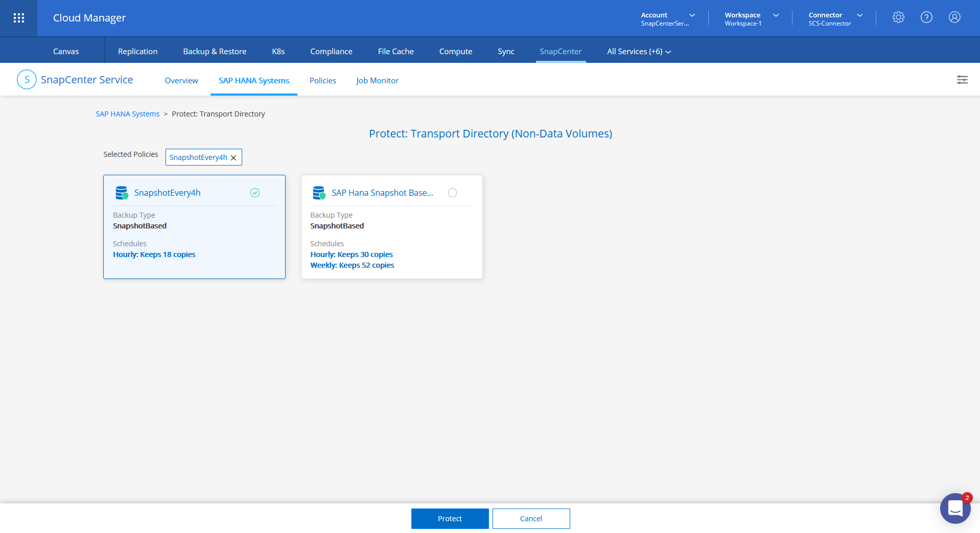Expand the Connector dropdown

pos(859,15)
